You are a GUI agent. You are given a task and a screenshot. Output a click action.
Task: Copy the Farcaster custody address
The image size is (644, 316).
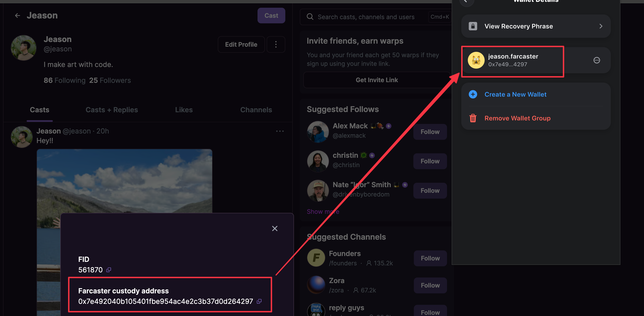259,301
